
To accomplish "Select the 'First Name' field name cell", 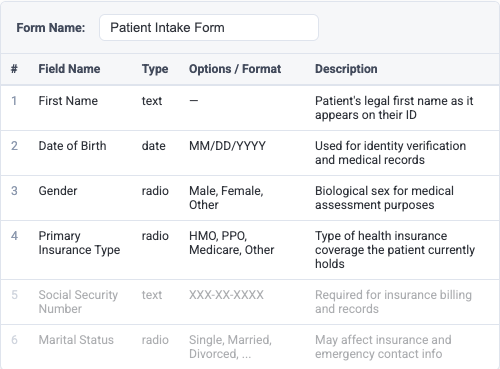I will (x=68, y=101).
